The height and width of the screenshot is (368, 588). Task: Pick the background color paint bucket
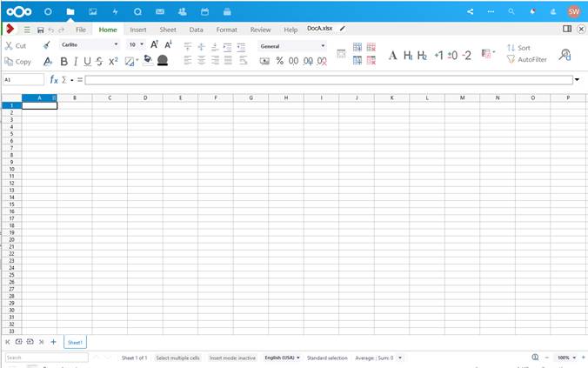pyautogui.click(x=148, y=60)
